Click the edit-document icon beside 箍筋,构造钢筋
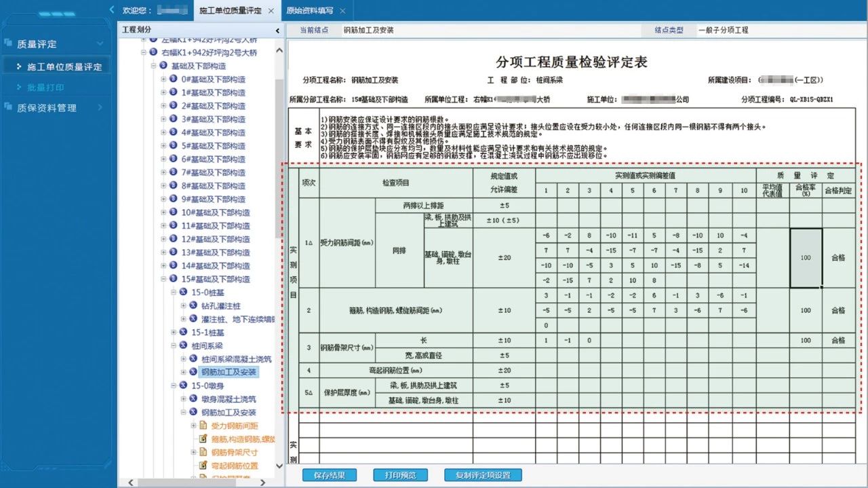The height and width of the screenshot is (488, 868). [203, 439]
